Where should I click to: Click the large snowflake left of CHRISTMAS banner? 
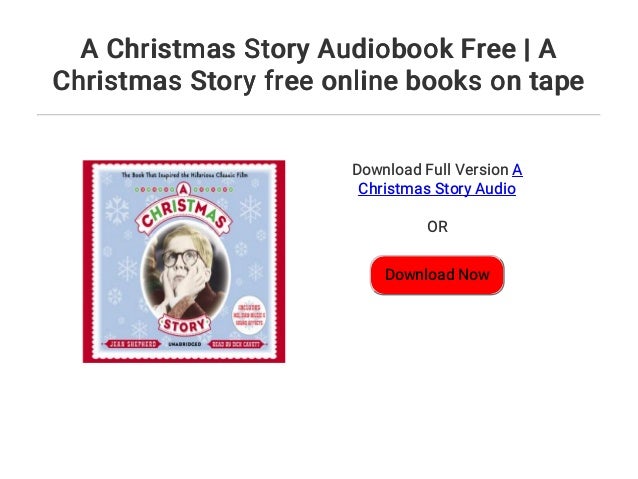click(117, 210)
